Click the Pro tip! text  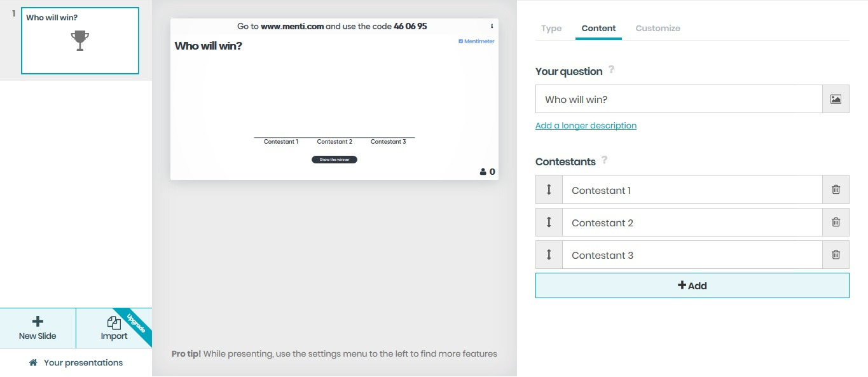click(186, 353)
